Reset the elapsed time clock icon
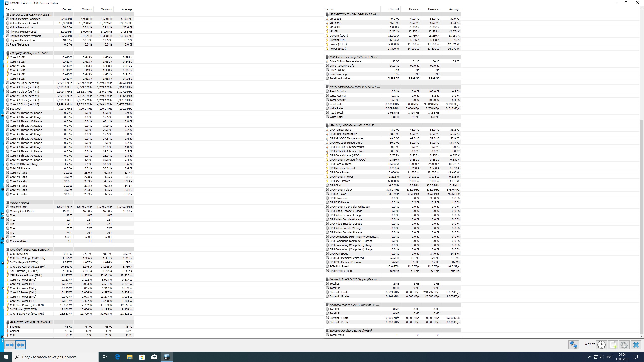The width and height of the screenshot is (644, 362). pos(601,345)
